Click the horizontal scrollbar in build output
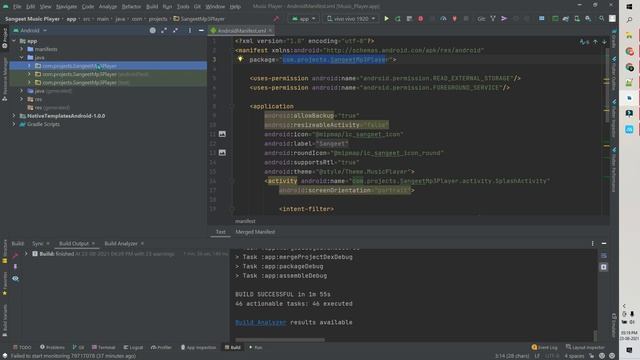 280,340
